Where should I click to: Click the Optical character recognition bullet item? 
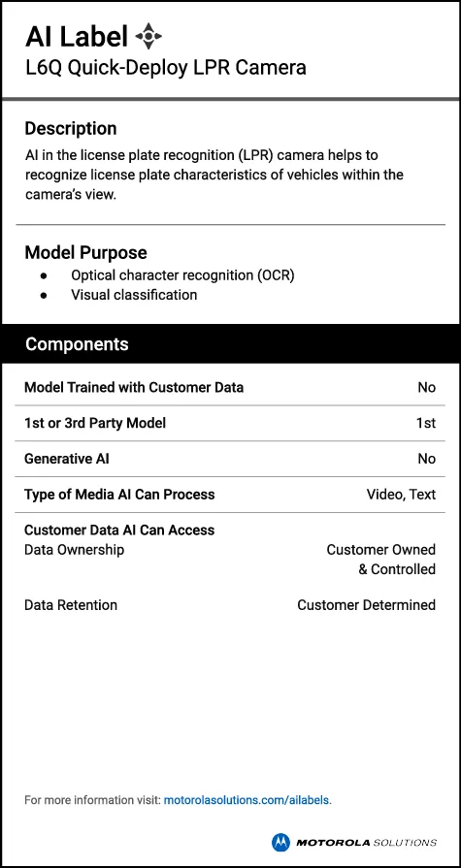click(182, 275)
